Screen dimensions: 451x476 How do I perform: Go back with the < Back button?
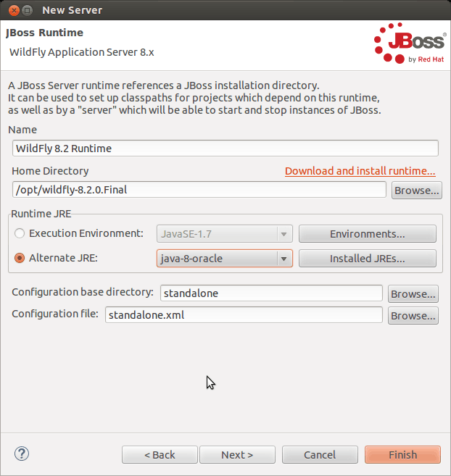pos(160,455)
